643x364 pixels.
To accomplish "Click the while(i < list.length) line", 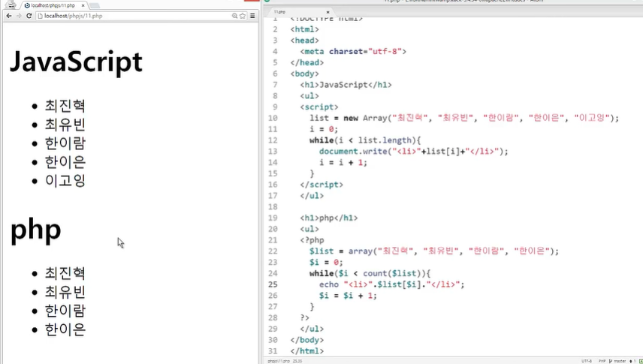I will pos(365,140).
